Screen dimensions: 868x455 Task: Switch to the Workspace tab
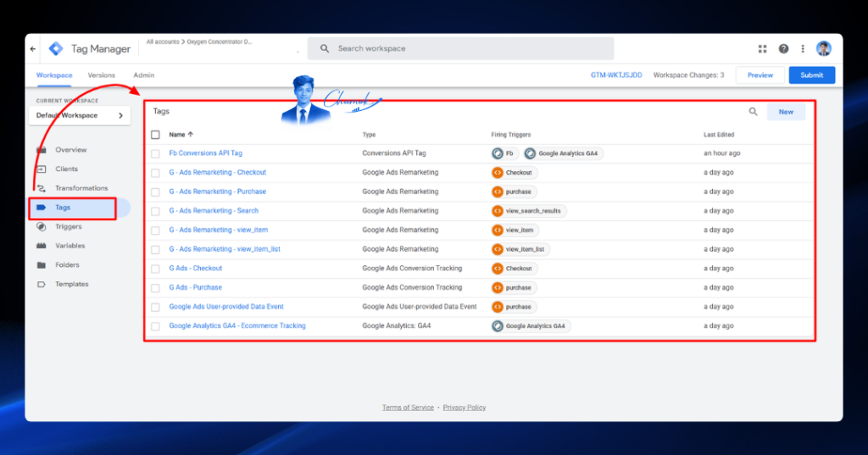point(54,75)
